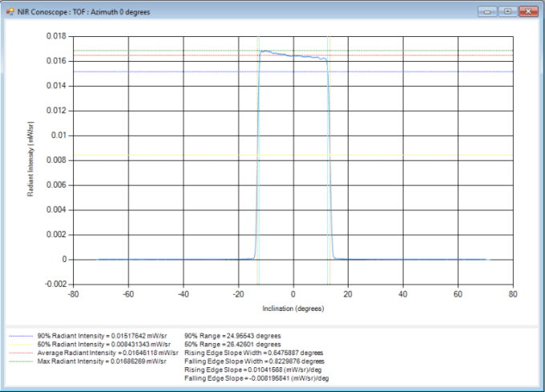This screenshot has width=545, height=392.
Task: Click the plateau of the blue intensity curve
Action: coord(293,55)
